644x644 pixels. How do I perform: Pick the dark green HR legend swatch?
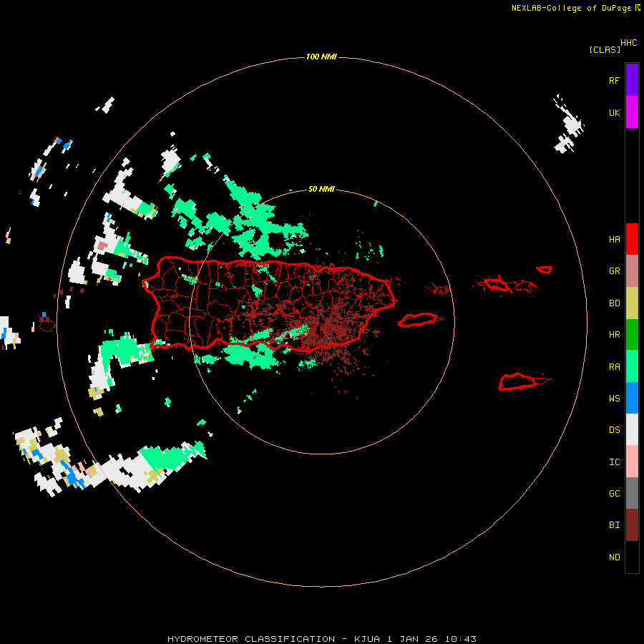click(632, 335)
